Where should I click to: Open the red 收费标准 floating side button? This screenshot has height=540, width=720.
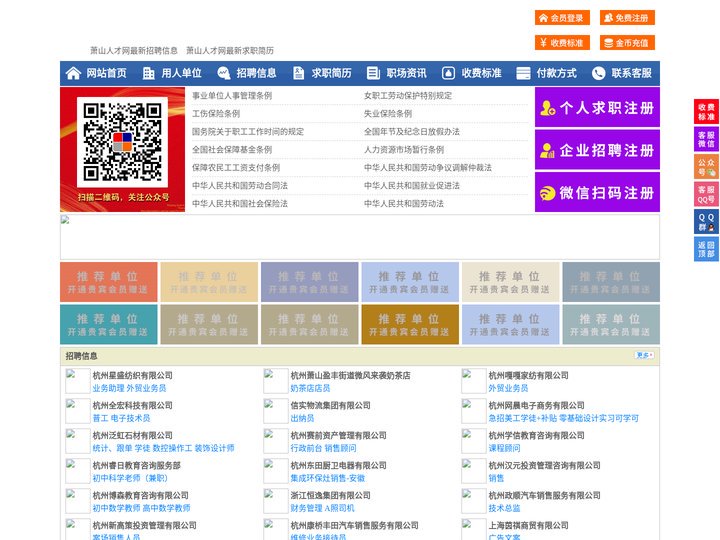[x=706, y=111]
